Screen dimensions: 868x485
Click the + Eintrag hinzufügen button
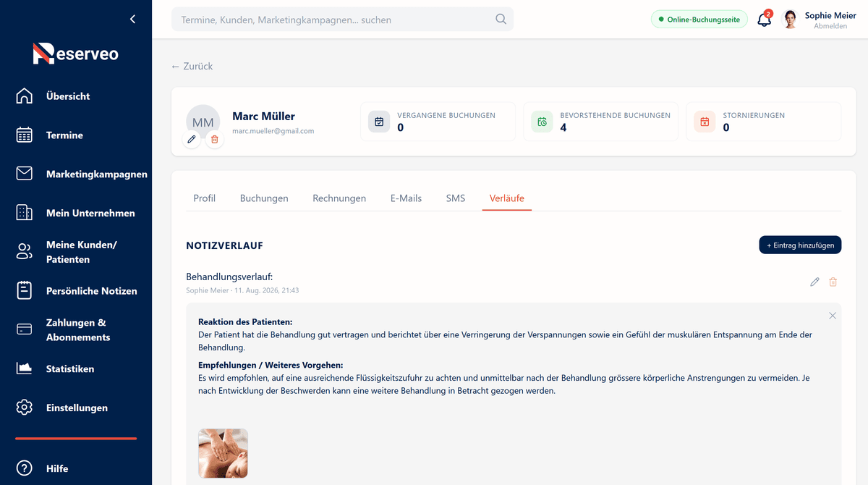(x=800, y=245)
